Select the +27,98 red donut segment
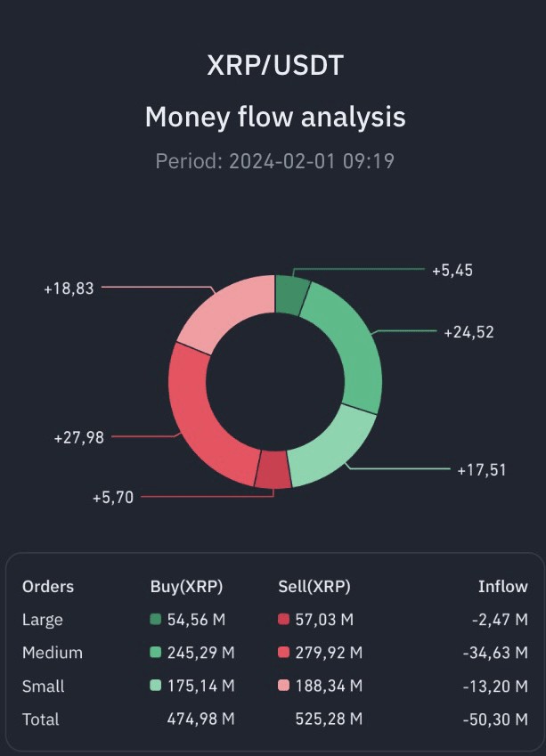The width and height of the screenshot is (546, 756). [x=194, y=411]
